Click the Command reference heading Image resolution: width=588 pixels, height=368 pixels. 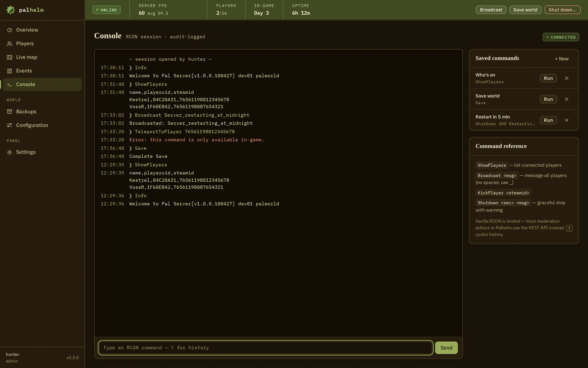point(501,146)
